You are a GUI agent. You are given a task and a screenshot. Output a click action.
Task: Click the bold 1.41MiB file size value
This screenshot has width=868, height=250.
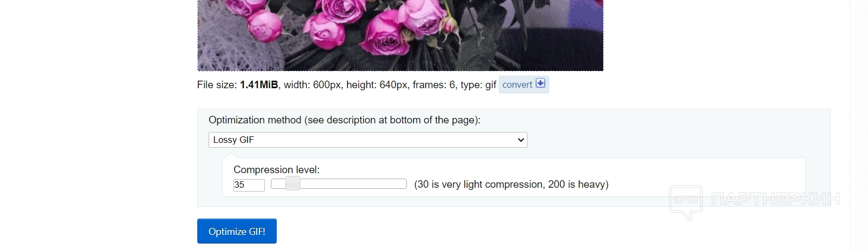pyautogui.click(x=259, y=85)
